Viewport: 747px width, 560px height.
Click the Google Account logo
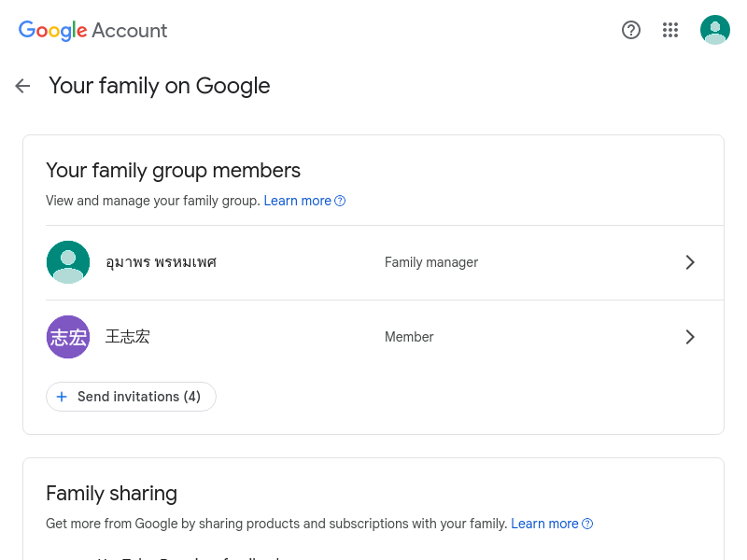click(x=92, y=31)
